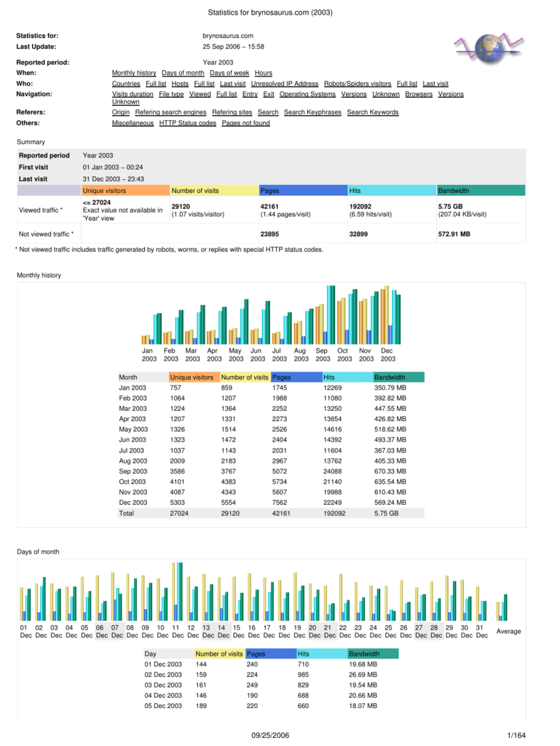Click Full list link next to Viewed
The width and height of the screenshot is (560, 746).
pos(226,94)
